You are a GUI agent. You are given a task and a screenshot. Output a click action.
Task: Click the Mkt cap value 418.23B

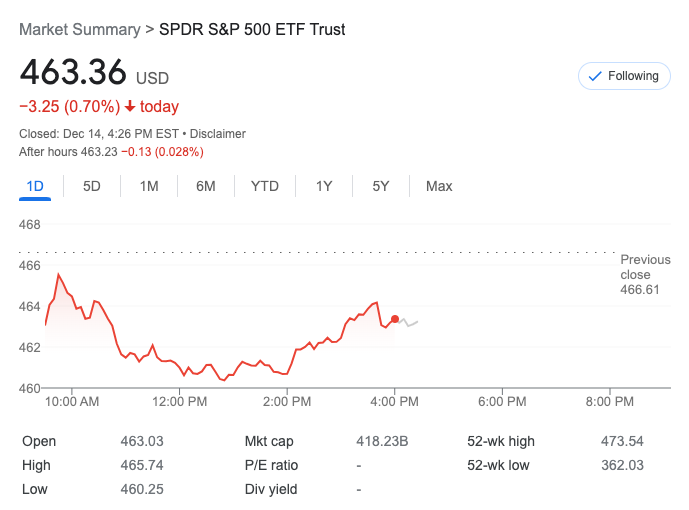382,441
